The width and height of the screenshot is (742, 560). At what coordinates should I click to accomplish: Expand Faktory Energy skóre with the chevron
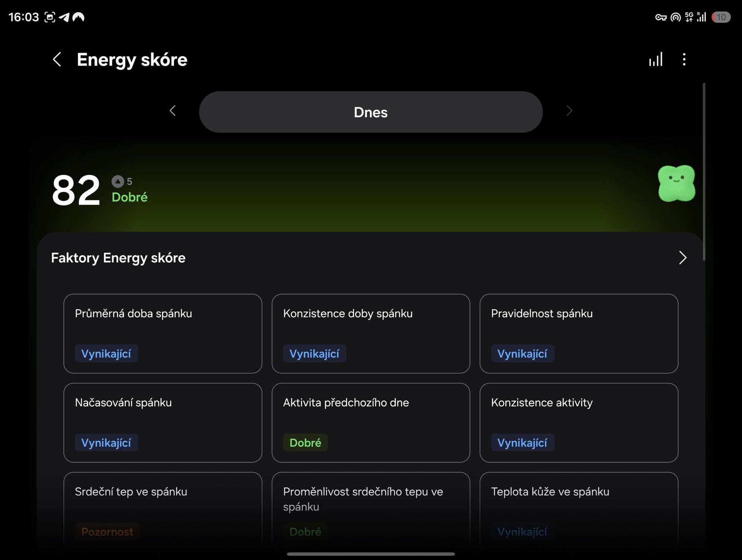[x=682, y=258]
